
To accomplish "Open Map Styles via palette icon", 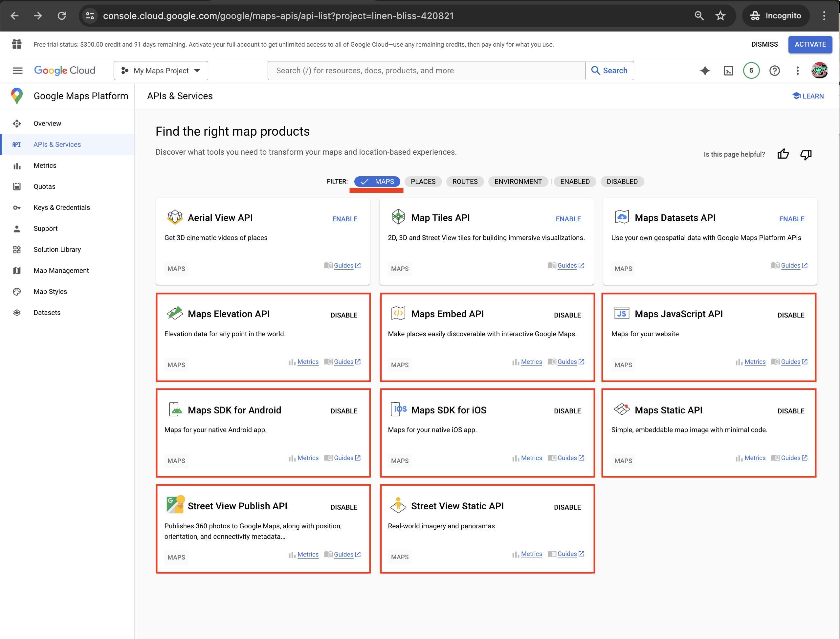I will 17,291.
